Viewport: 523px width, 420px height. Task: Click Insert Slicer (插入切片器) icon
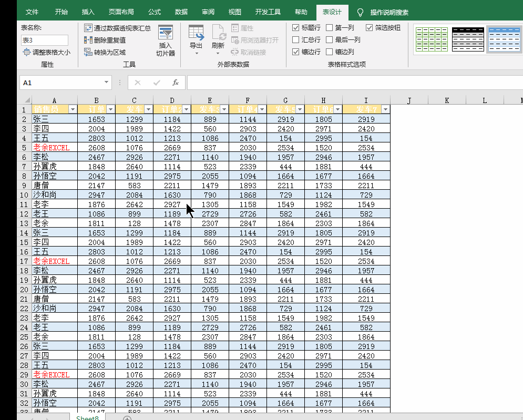coord(166,33)
